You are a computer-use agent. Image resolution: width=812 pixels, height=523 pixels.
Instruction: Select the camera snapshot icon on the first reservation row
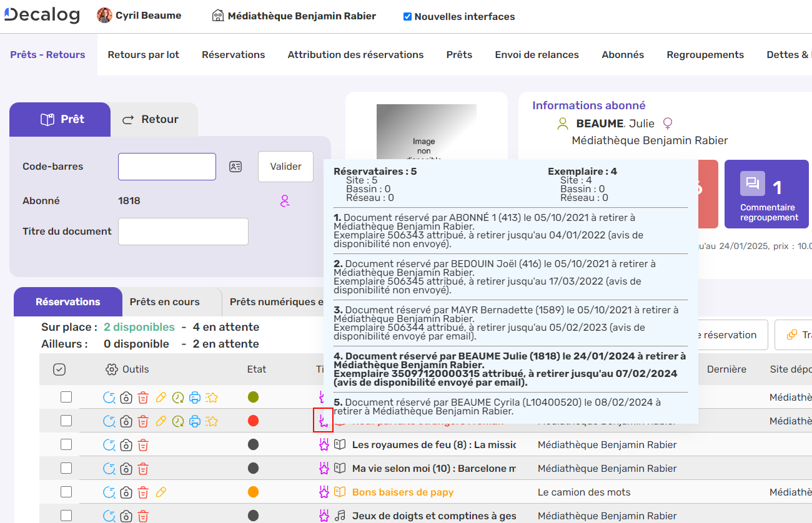[127, 396]
